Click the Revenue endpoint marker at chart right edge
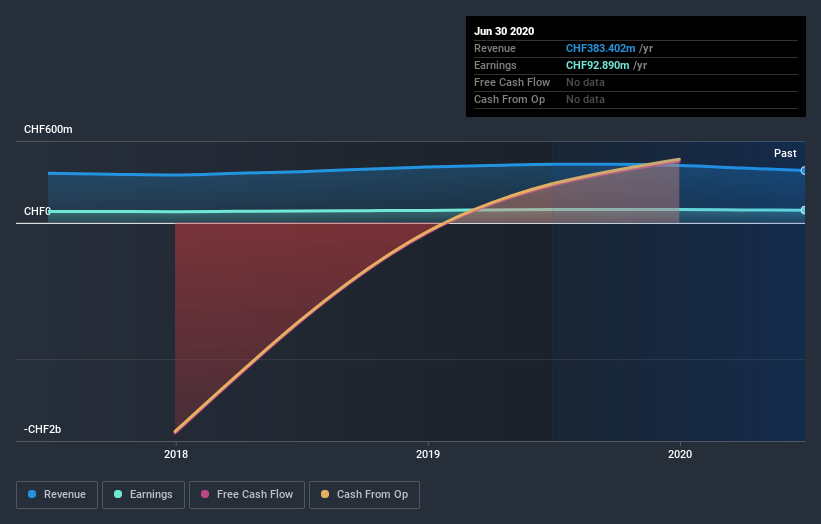 pyautogui.click(x=803, y=171)
